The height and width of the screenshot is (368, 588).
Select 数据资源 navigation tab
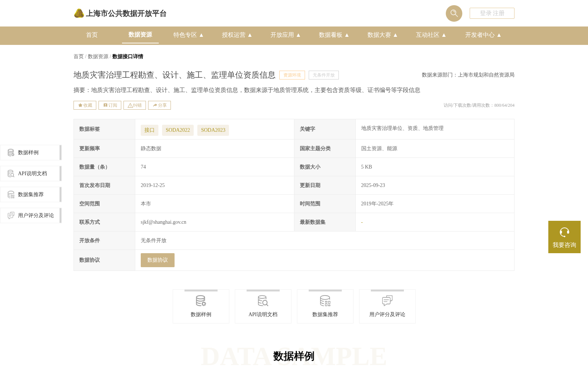(140, 35)
